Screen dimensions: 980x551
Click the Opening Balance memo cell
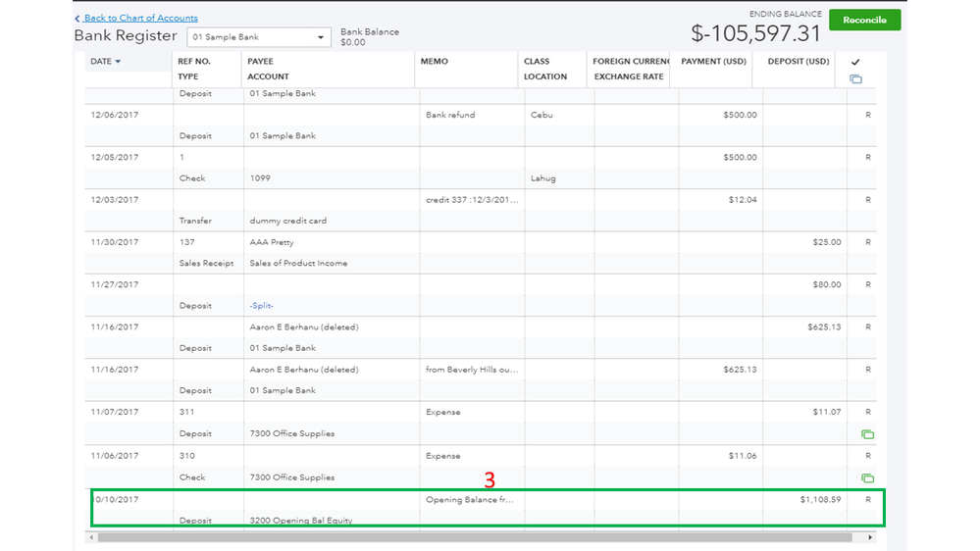(469, 500)
